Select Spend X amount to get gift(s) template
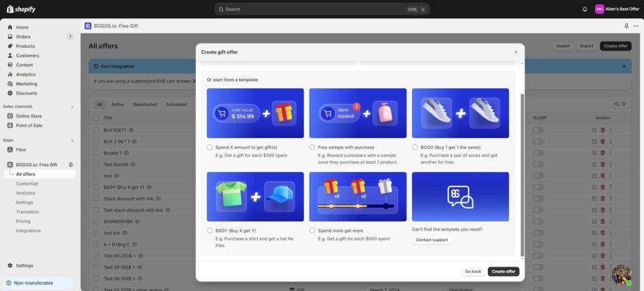The image size is (644, 291). pos(210,147)
